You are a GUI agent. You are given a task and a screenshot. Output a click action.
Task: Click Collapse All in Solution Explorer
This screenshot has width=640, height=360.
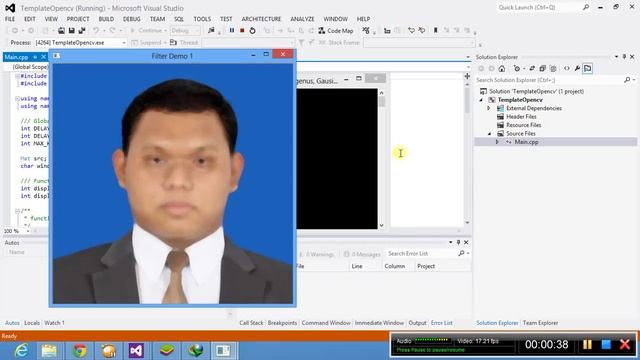pos(542,69)
